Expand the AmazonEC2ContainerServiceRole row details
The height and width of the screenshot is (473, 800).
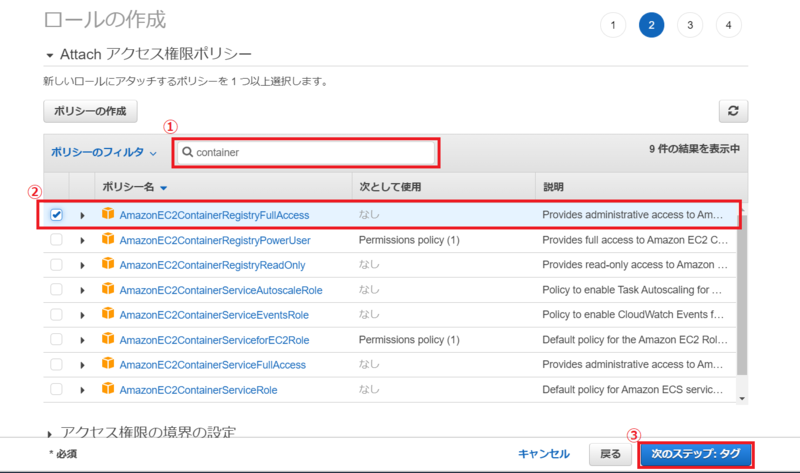82,390
